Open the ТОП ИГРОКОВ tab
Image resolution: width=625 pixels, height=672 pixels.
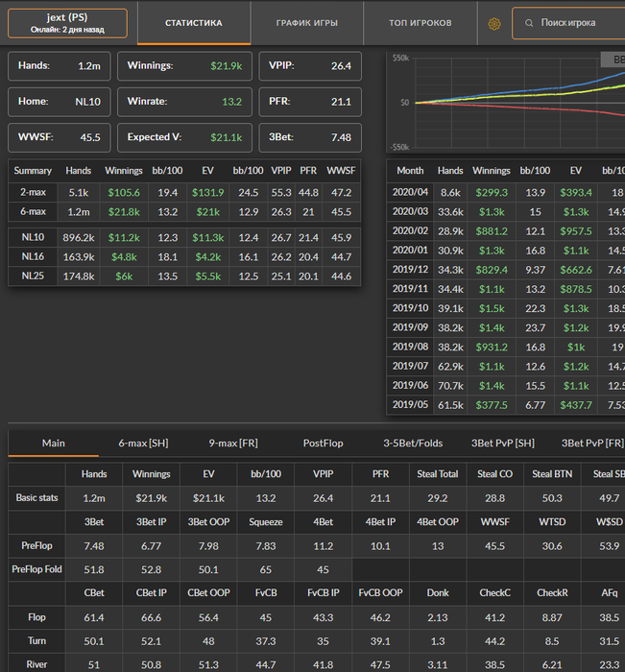(x=421, y=23)
